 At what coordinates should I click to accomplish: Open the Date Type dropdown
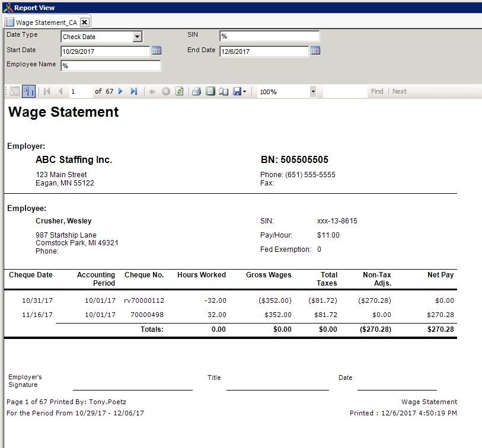[x=137, y=36]
